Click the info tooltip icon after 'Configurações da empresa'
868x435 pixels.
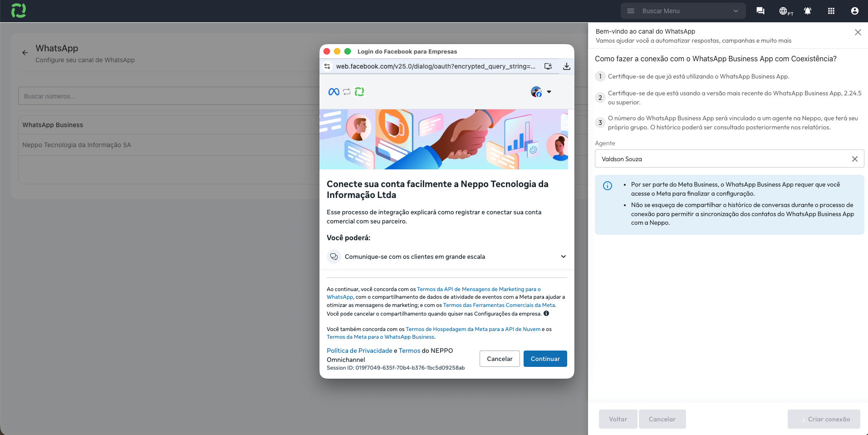click(546, 313)
